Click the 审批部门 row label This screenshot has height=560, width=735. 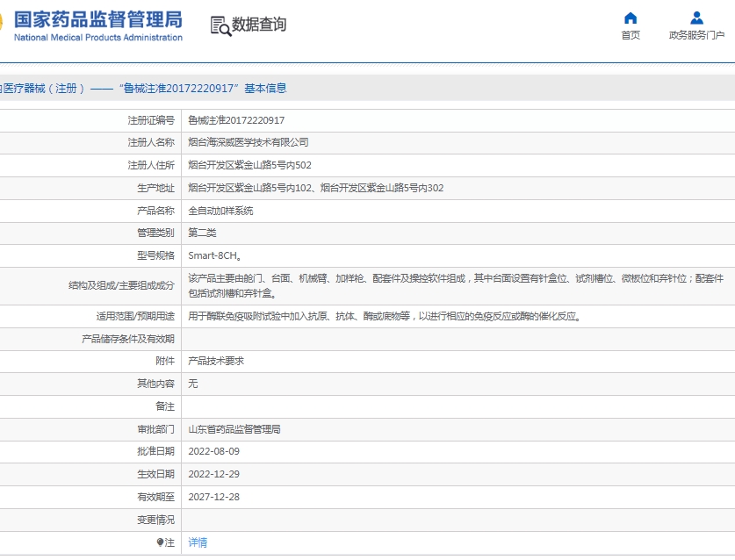155,429
